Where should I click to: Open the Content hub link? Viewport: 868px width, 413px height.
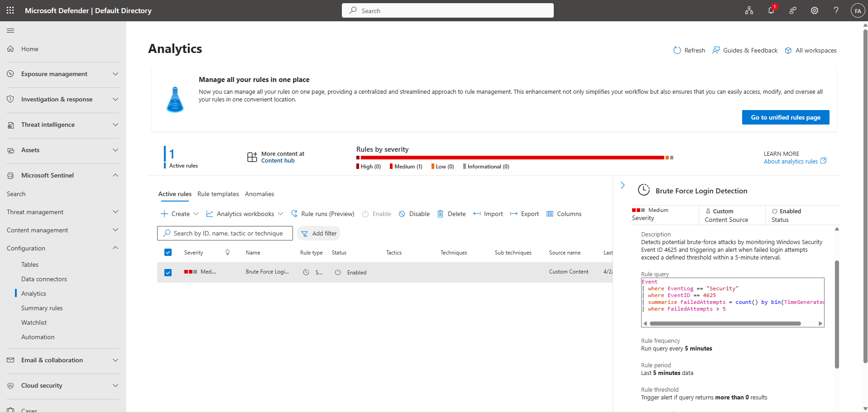pyautogui.click(x=278, y=161)
